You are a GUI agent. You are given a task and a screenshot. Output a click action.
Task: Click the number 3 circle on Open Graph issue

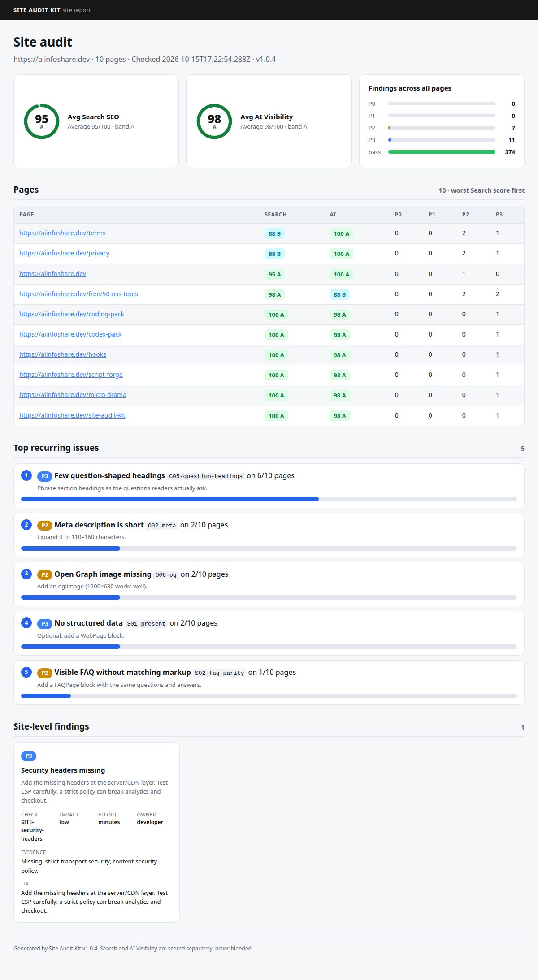click(26, 574)
